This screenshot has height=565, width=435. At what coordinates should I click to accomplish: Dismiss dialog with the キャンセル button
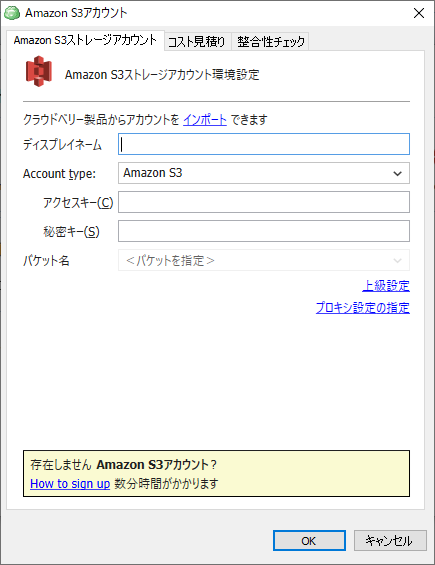pyautogui.click(x=390, y=540)
